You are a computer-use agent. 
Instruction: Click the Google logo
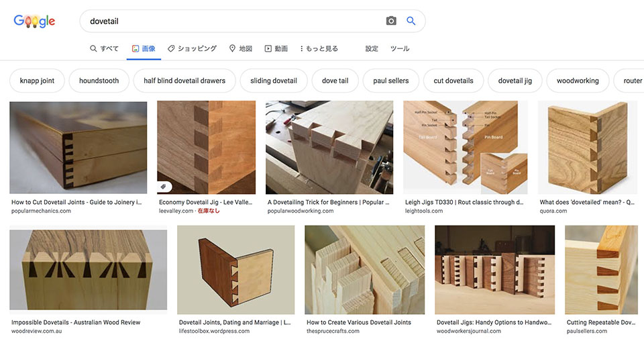click(x=34, y=21)
